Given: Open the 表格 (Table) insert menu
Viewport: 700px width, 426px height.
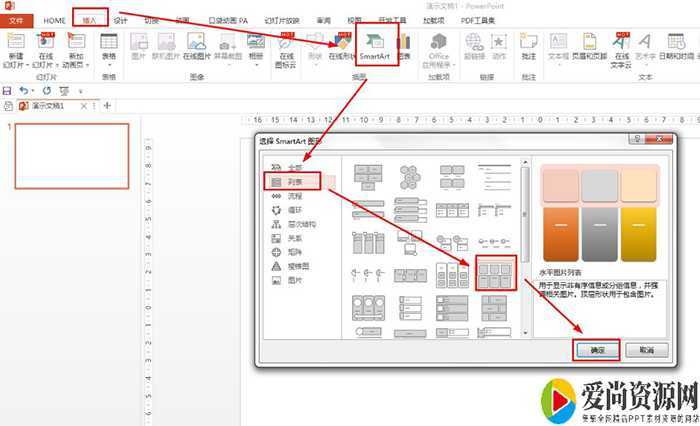Looking at the screenshot, I should point(108,47).
